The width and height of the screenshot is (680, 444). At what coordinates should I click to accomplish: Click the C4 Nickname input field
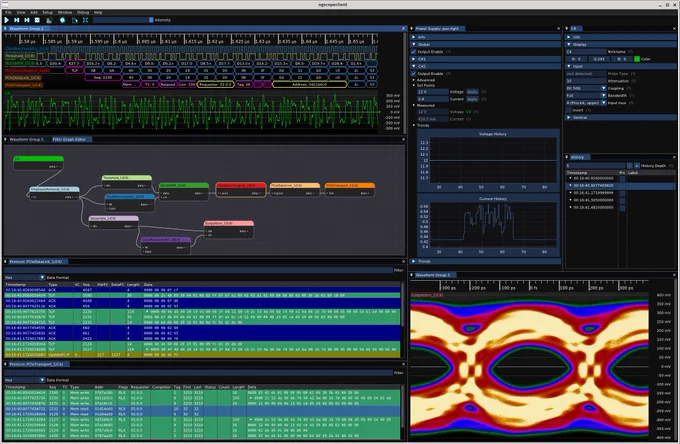(x=585, y=52)
